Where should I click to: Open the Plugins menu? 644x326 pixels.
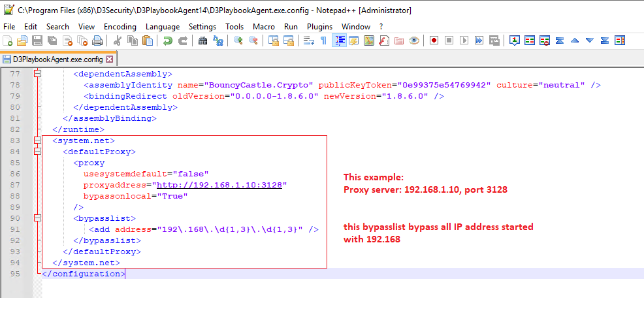point(319,27)
